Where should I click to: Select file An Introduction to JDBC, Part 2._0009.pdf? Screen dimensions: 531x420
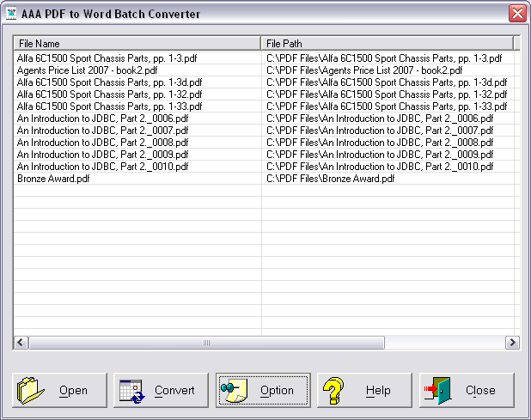102,155
